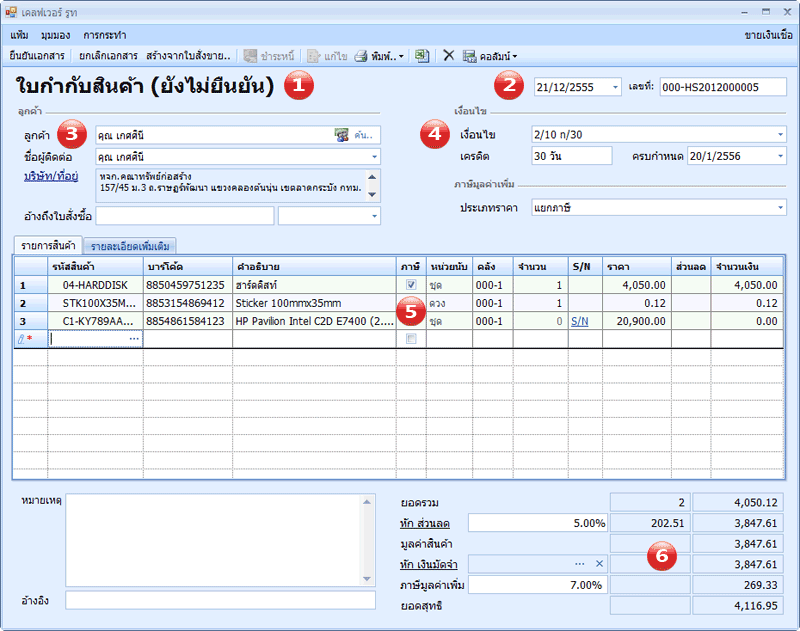The image size is (800, 631).
Task: Click the ยืนยันเอกสาร button
Action: (38, 56)
